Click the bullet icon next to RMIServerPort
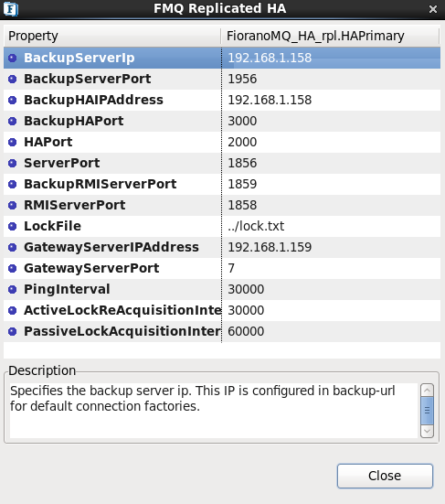Screen dimensions: 445x504 click(13, 205)
